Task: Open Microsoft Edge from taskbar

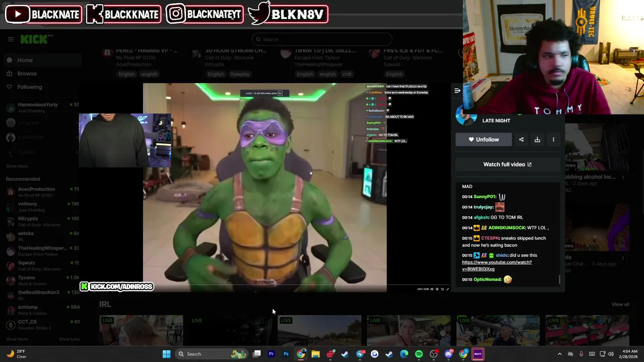Action: coord(404,354)
